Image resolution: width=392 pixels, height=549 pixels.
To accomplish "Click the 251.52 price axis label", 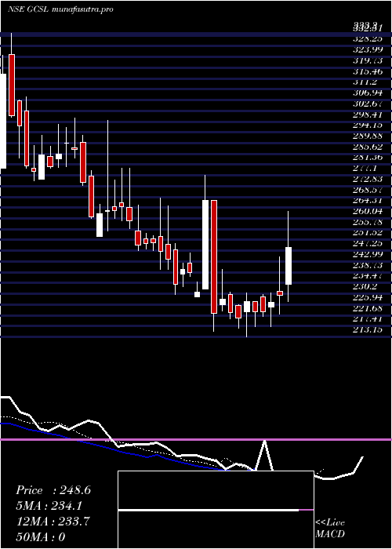I will pyautogui.click(x=368, y=233).
